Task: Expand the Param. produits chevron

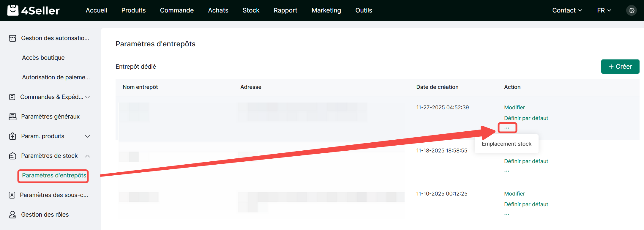Action: click(88, 136)
